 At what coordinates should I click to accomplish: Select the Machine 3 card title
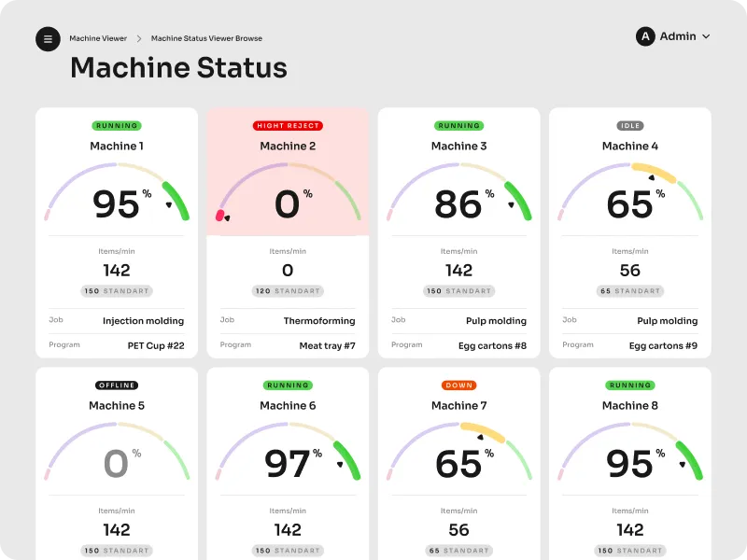[458, 147]
